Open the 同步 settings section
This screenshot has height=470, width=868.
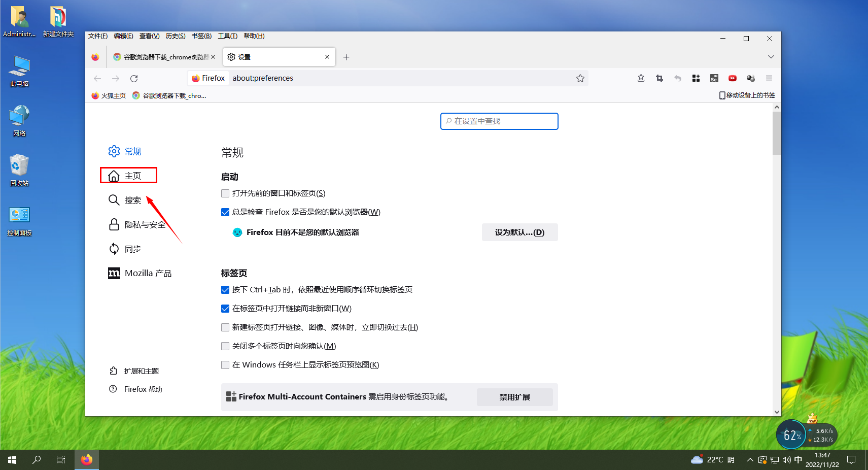coord(132,249)
